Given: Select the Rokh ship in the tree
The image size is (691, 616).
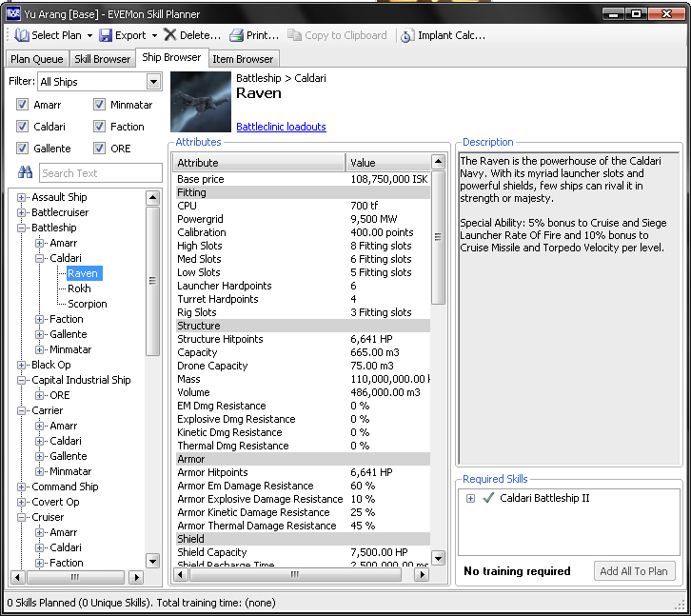Looking at the screenshot, I should (79, 288).
